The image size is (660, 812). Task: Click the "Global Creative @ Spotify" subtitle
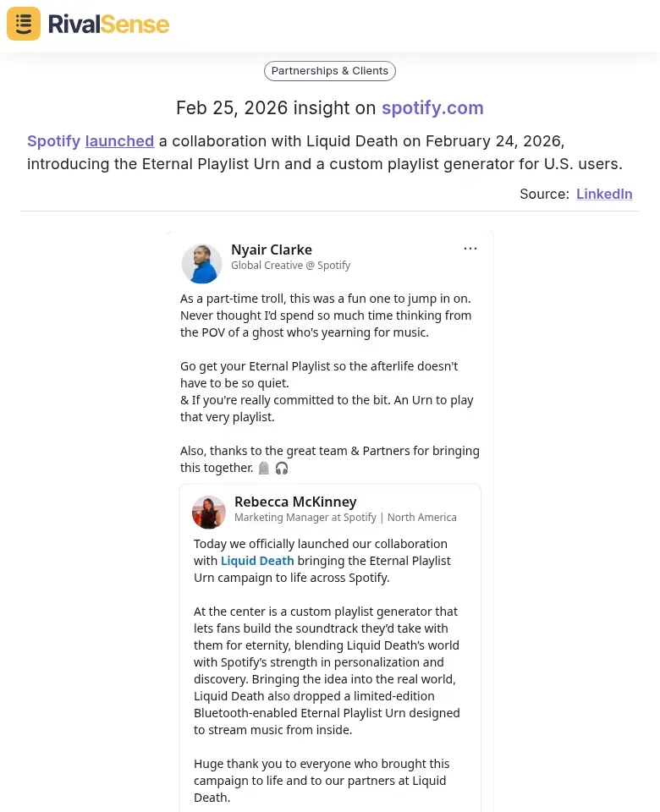point(290,266)
